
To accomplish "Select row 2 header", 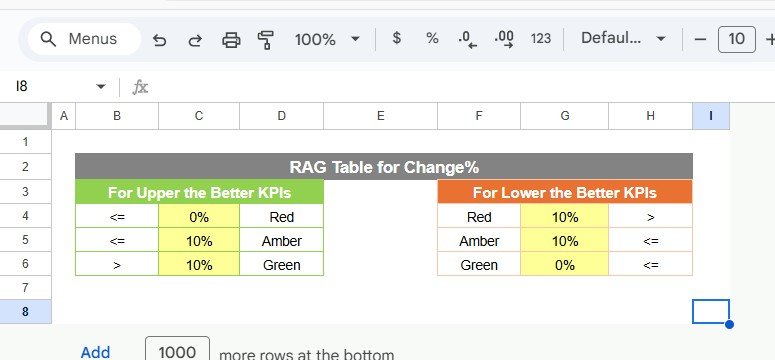I will (x=25, y=167).
